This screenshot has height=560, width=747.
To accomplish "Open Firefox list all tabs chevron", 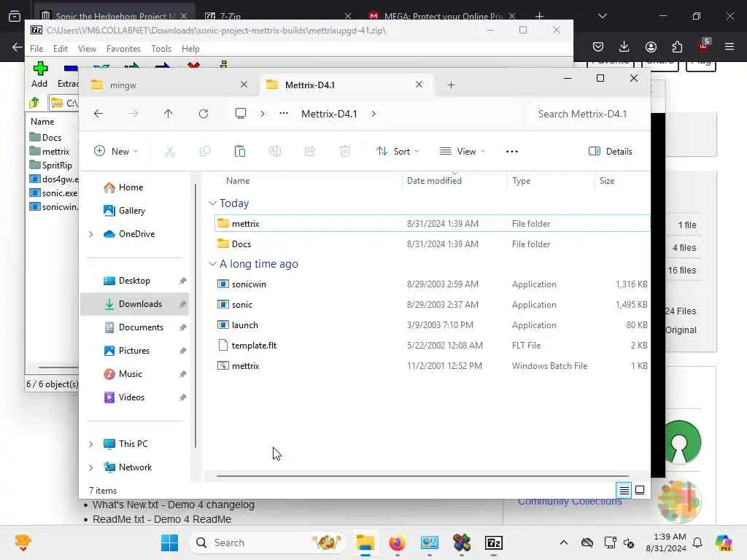I will [602, 16].
